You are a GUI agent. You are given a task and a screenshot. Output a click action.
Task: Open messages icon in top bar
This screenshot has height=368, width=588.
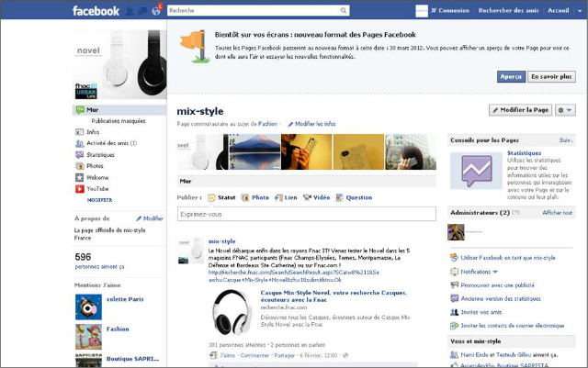pos(142,11)
